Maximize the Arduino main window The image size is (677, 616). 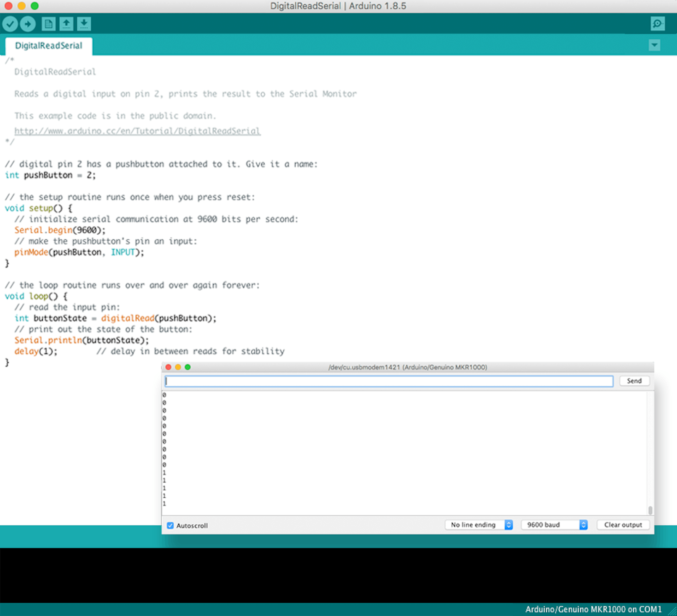tap(35, 6)
